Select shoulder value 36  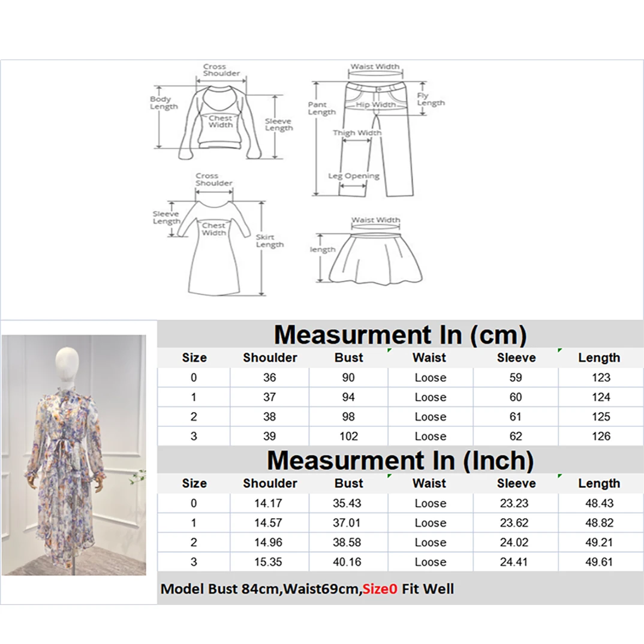click(x=269, y=377)
